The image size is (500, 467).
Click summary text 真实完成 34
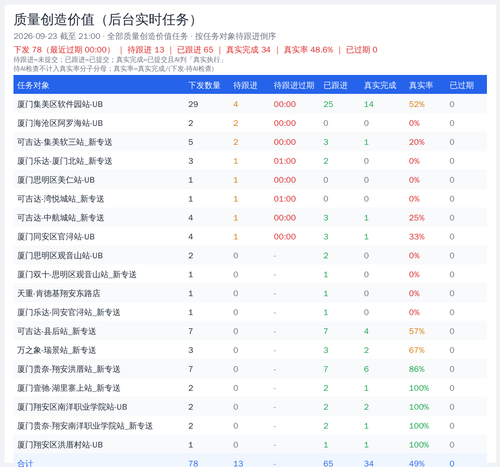(x=248, y=50)
